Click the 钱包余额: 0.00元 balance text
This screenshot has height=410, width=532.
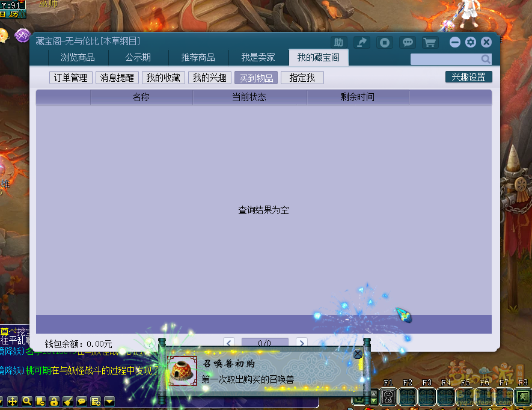78,344
